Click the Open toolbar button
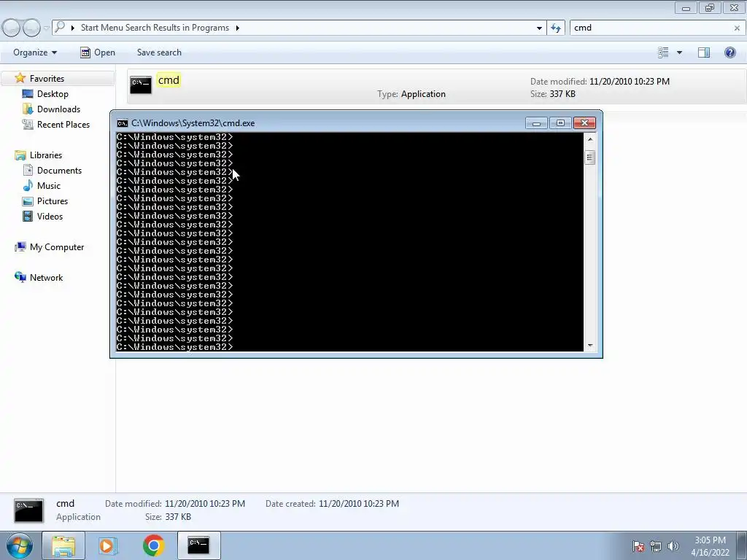The image size is (747, 560). [x=98, y=52]
